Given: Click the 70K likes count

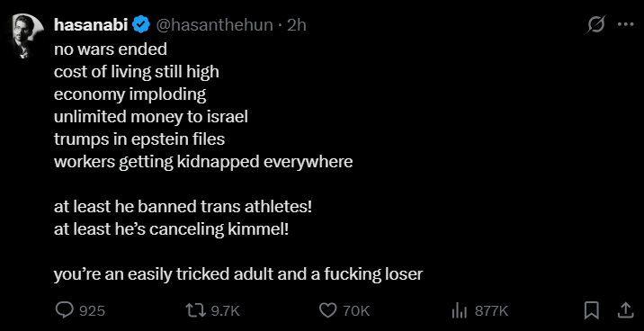Looking at the screenshot, I should point(356,311).
